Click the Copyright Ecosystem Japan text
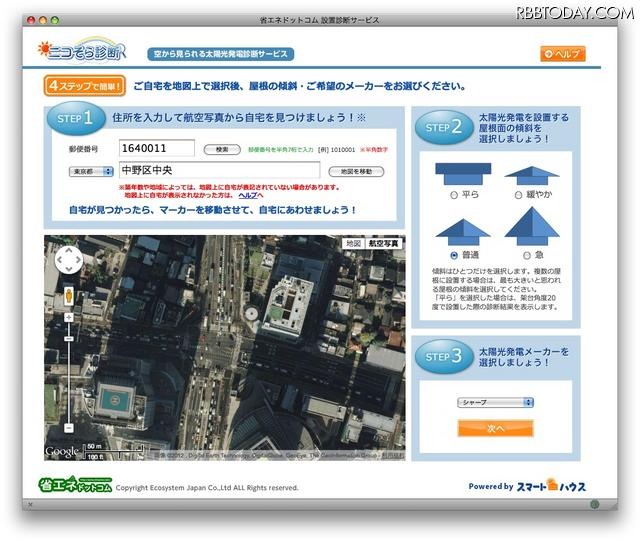The image size is (640, 541). pos(207,488)
